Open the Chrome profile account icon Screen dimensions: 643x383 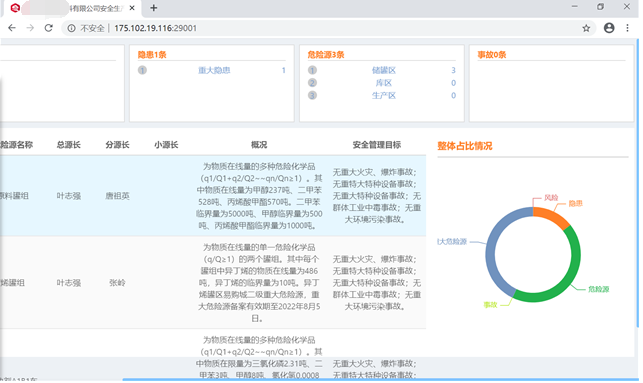click(609, 28)
